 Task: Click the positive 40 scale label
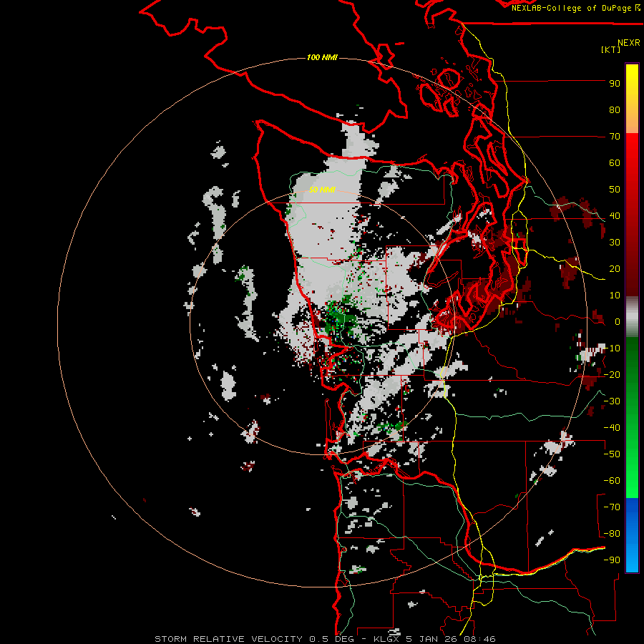tap(615, 216)
